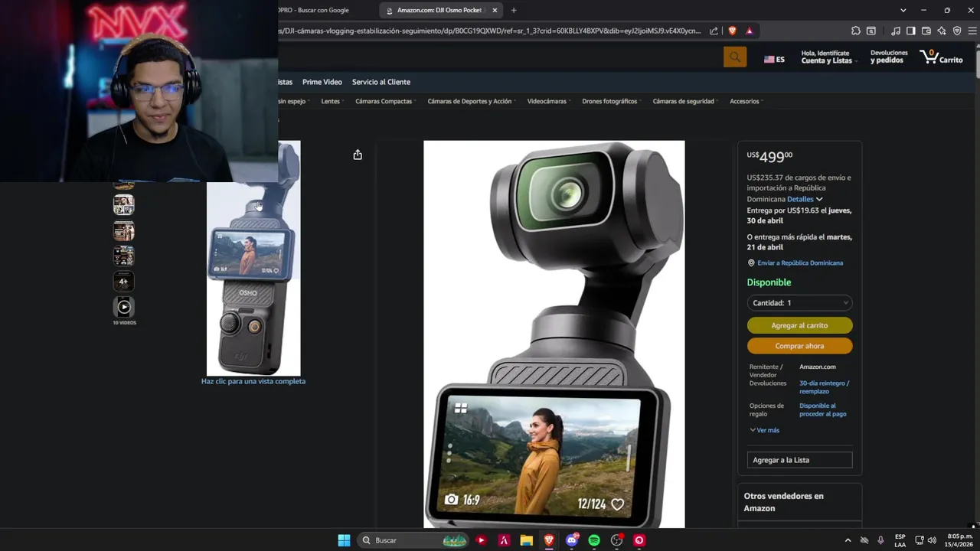Viewport: 980px width, 551px height.
Task: Open File Explorer from the taskbar
Action: tap(526, 540)
